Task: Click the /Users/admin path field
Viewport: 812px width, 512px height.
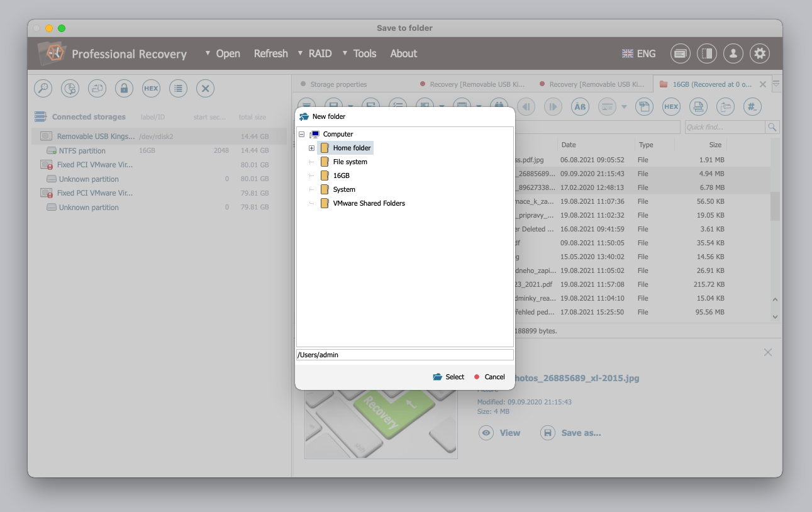Action: click(x=405, y=355)
